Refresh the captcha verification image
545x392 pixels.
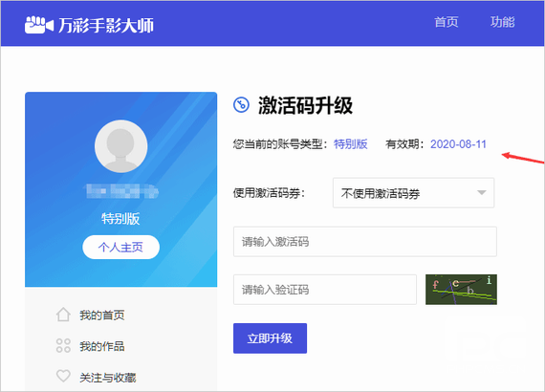click(x=461, y=290)
